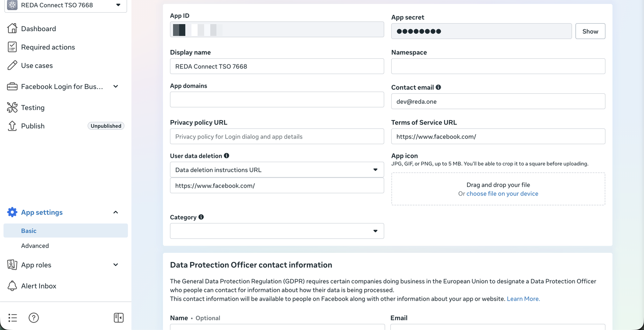Open Required actions page

point(48,47)
